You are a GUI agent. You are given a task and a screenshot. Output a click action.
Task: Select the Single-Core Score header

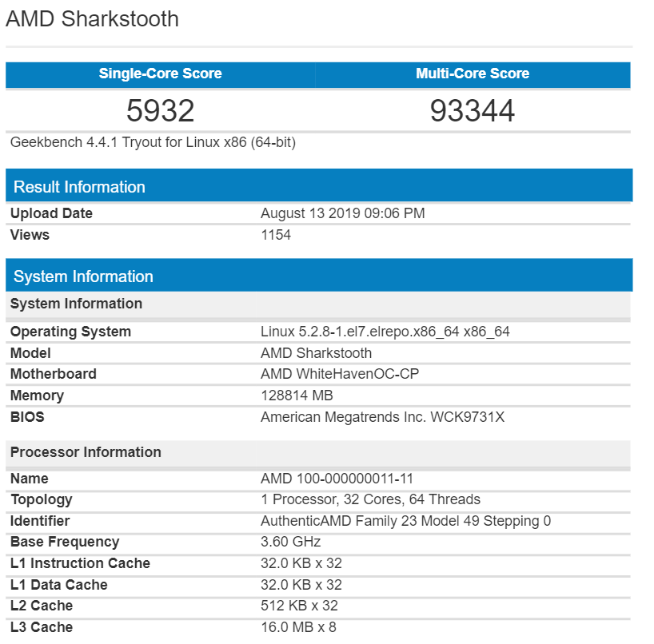coord(160,74)
